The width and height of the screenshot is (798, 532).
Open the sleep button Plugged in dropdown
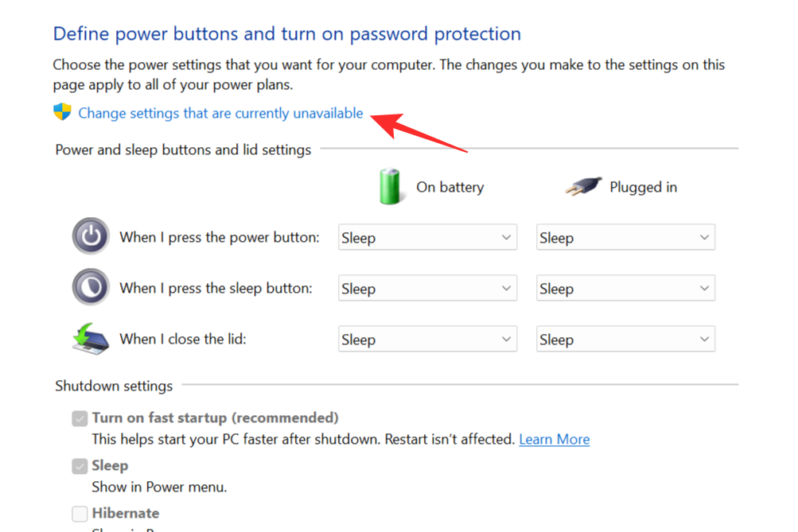click(625, 287)
